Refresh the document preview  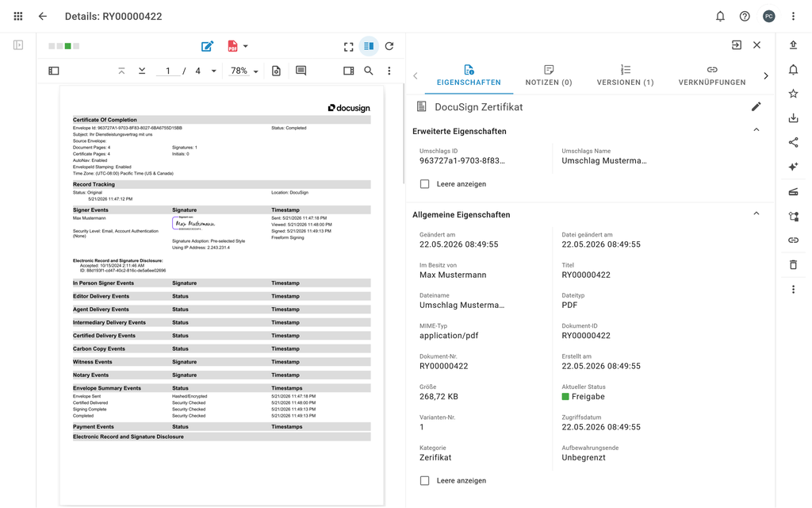[389, 46]
